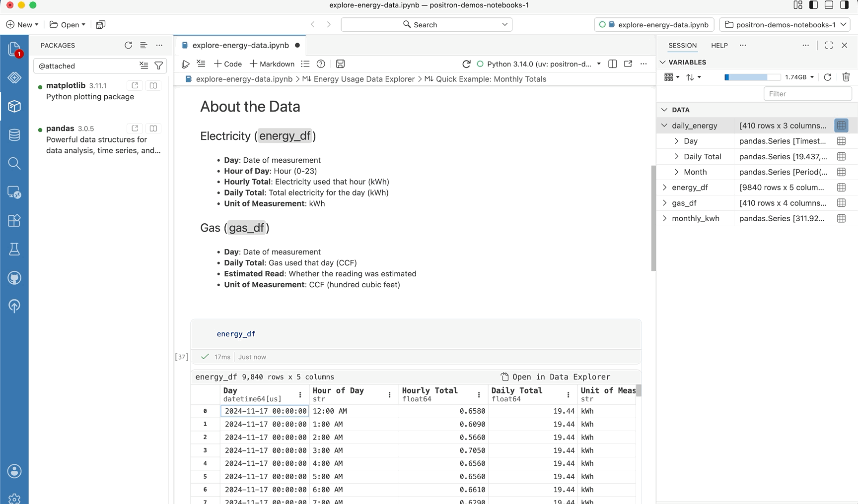
Task: Select the explore-energy-data.ipynb editor tab
Action: pos(240,45)
